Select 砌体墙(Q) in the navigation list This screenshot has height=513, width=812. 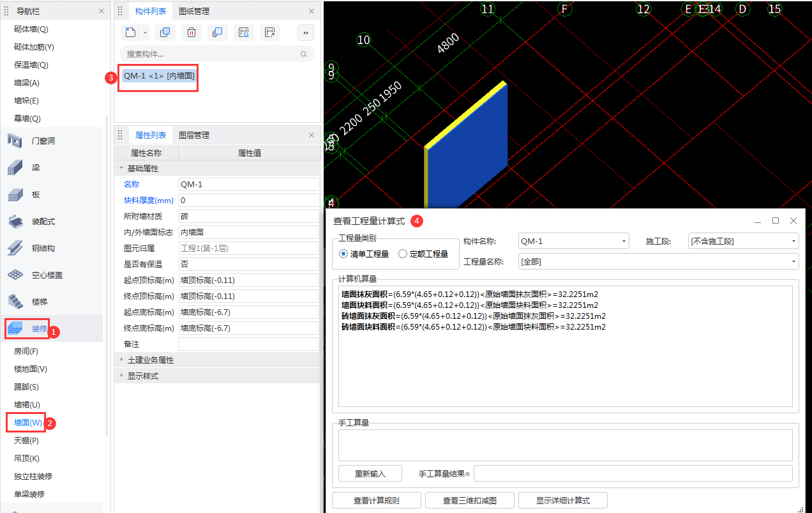[x=31, y=29]
